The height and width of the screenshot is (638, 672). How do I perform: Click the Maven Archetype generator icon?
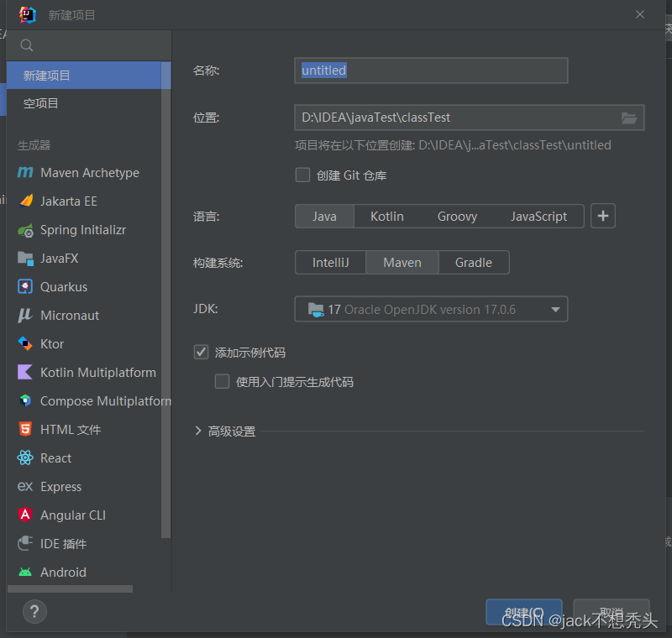tap(25, 173)
